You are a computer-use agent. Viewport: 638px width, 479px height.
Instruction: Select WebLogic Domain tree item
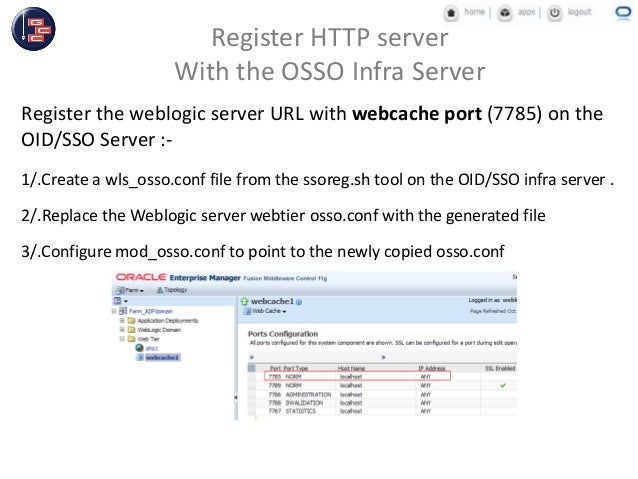tap(159, 330)
